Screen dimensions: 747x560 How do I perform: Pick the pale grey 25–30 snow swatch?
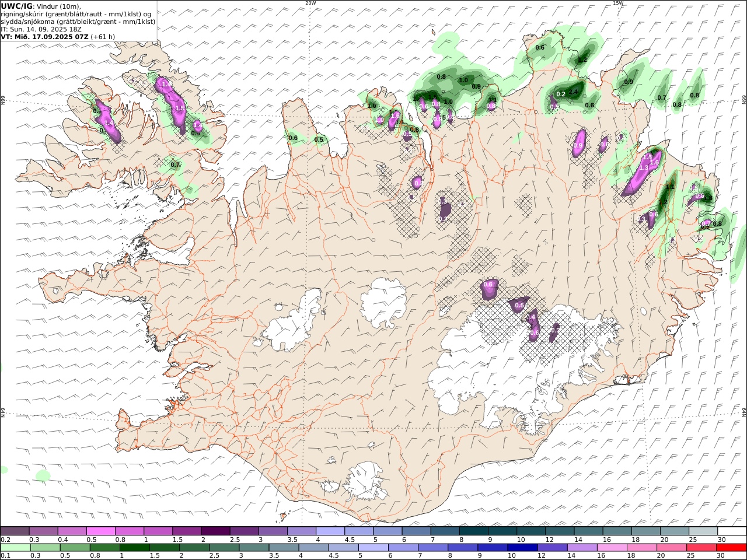pos(703,531)
